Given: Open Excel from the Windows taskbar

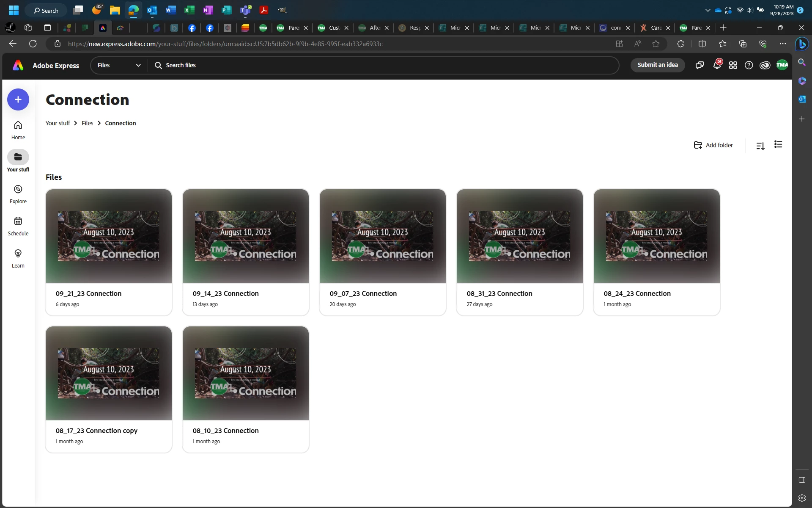Looking at the screenshot, I should [x=189, y=10].
